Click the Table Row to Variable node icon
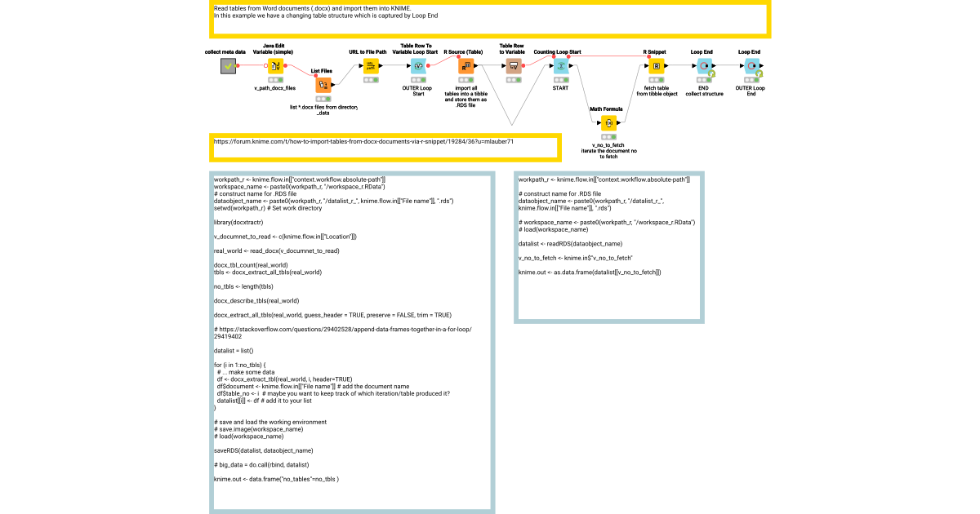Viewport: 980px width, 514px height. point(513,67)
